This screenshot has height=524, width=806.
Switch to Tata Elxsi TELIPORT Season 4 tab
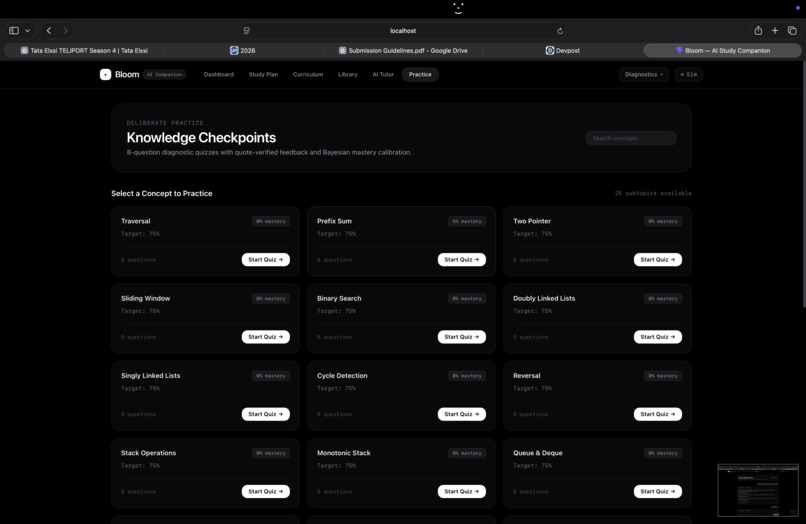[84, 50]
